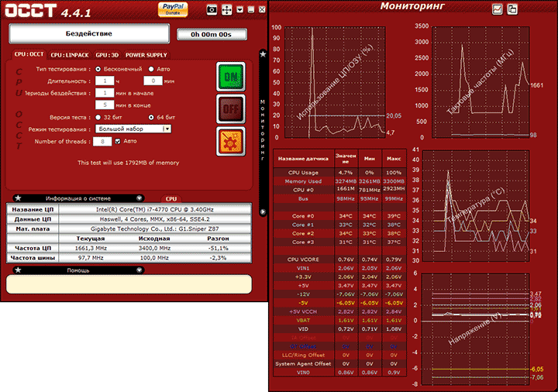Screen dimensions: 558x392
Task: Click duration minutes input field
Action: coord(153,81)
